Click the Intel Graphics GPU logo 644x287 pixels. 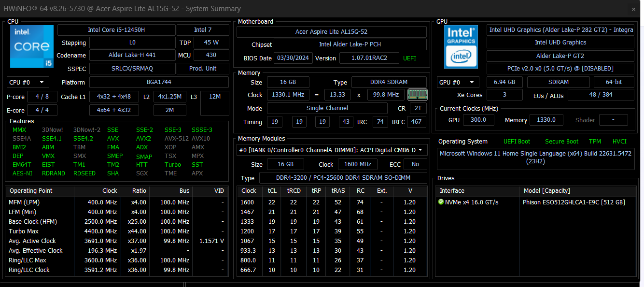click(x=461, y=46)
